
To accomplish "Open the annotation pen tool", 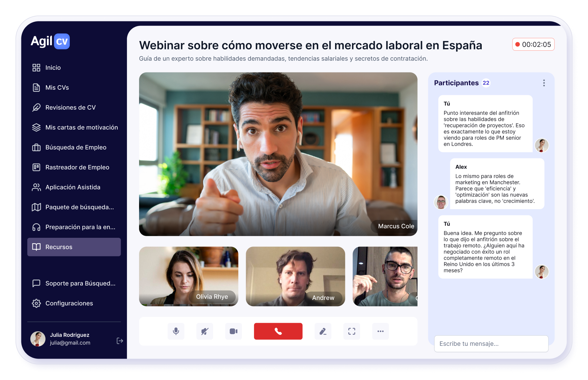I will pyautogui.click(x=323, y=331).
